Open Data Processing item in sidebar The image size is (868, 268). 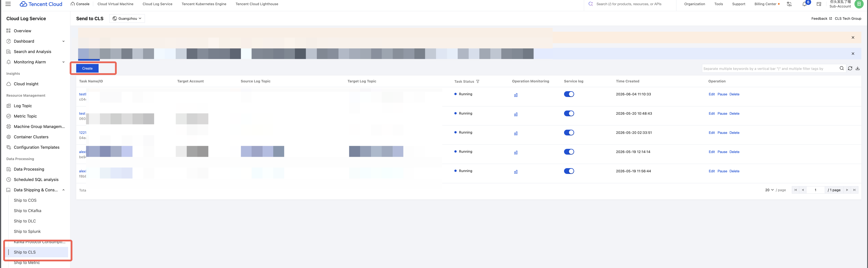point(29,169)
